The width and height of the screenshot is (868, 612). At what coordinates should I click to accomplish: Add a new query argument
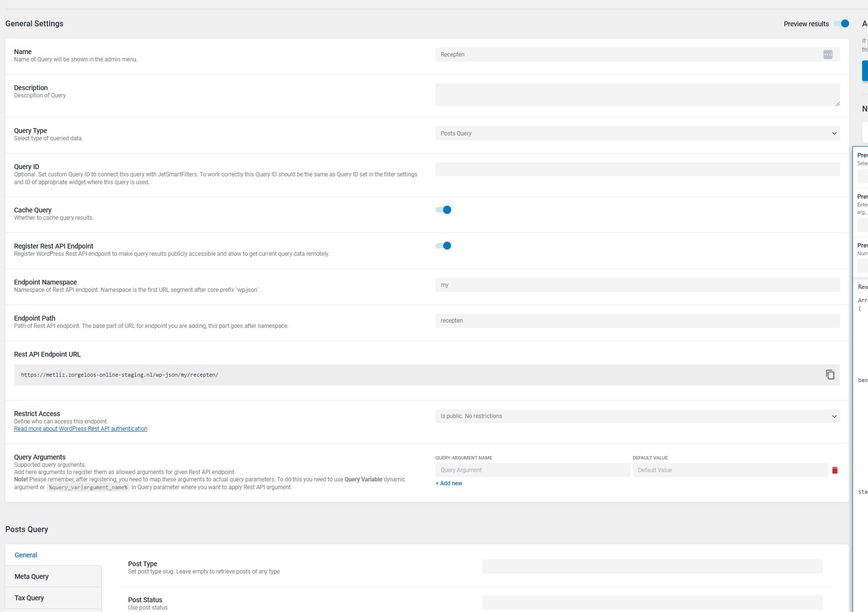click(x=448, y=483)
